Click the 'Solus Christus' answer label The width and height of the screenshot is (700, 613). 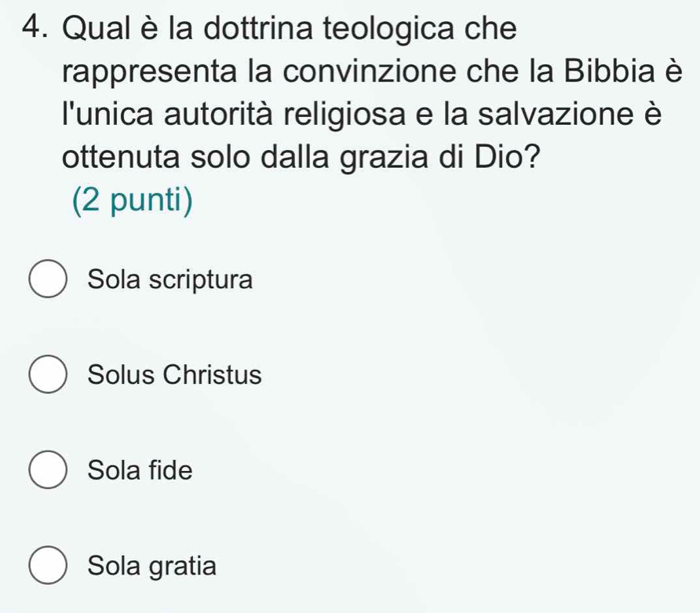174,375
